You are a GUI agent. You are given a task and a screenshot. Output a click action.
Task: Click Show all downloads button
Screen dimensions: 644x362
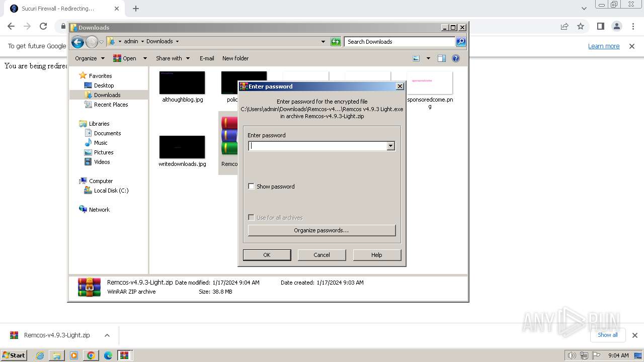607,335
